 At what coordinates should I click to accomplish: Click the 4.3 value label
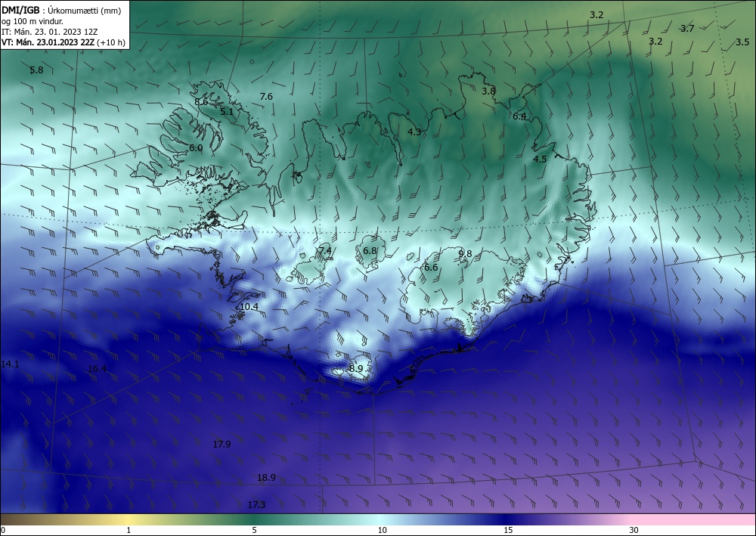pos(414,132)
